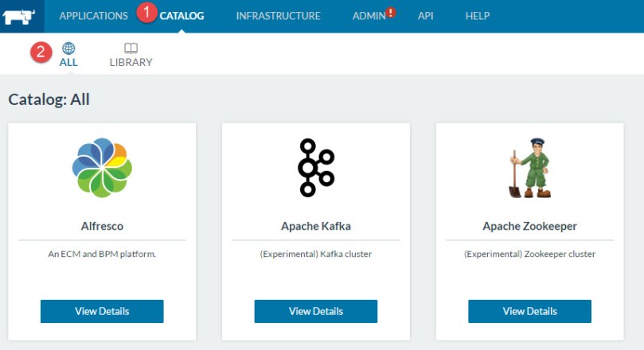644x350 pixels.
Task: View Details for Apache Kafka
Action: coord(316,311)
